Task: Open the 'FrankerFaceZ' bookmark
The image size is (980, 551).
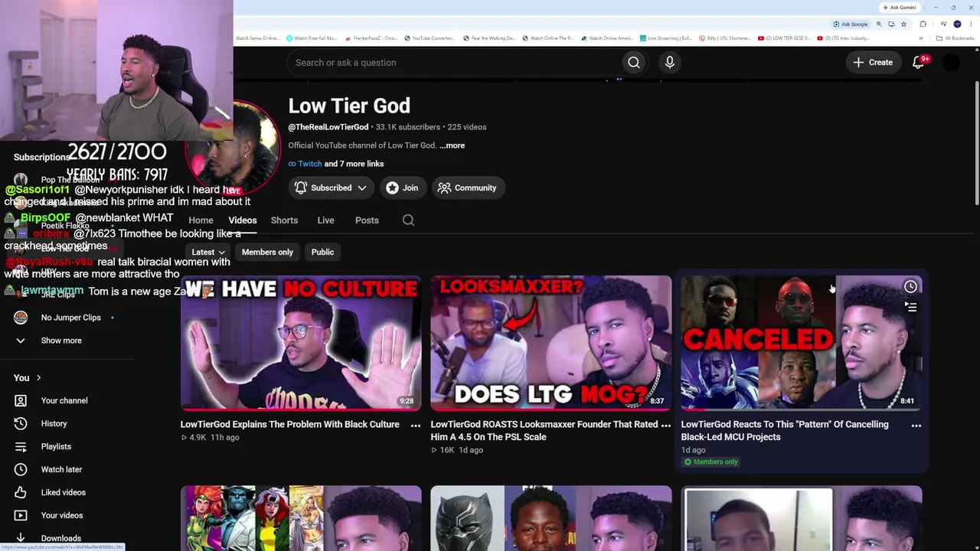Action: point(371,38)
